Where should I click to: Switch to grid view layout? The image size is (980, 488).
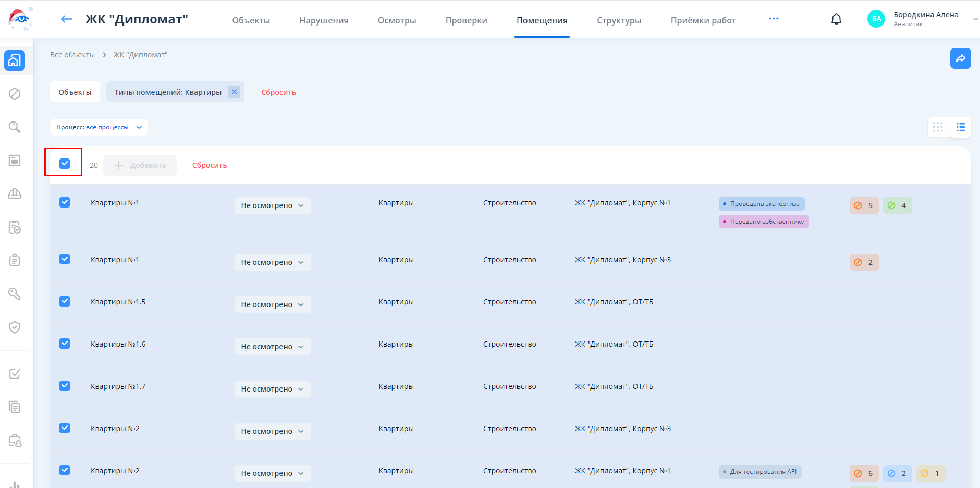[x=938, y=127]
